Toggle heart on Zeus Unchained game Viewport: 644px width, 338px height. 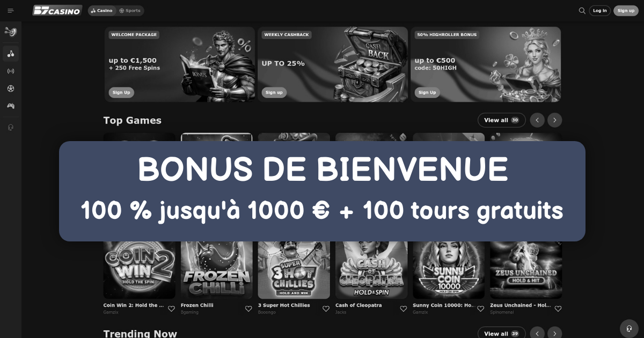pyautogui.click(x=558, y=308)
